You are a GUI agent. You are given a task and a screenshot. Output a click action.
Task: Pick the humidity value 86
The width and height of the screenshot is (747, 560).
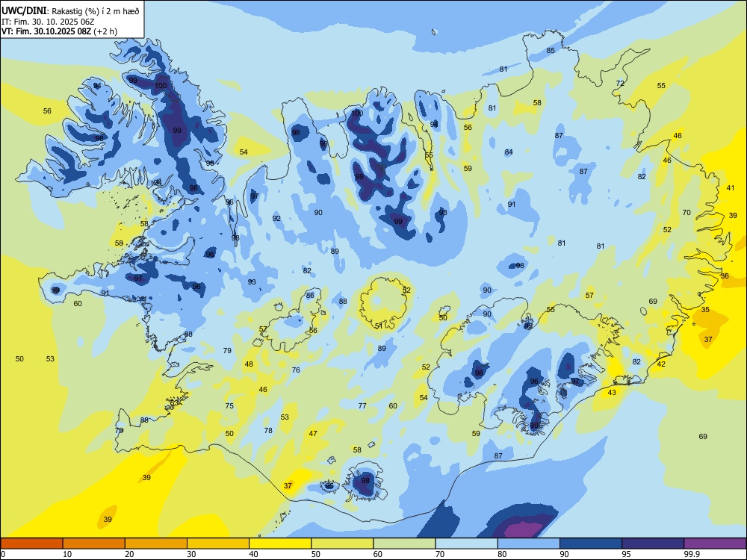[310, 295]
